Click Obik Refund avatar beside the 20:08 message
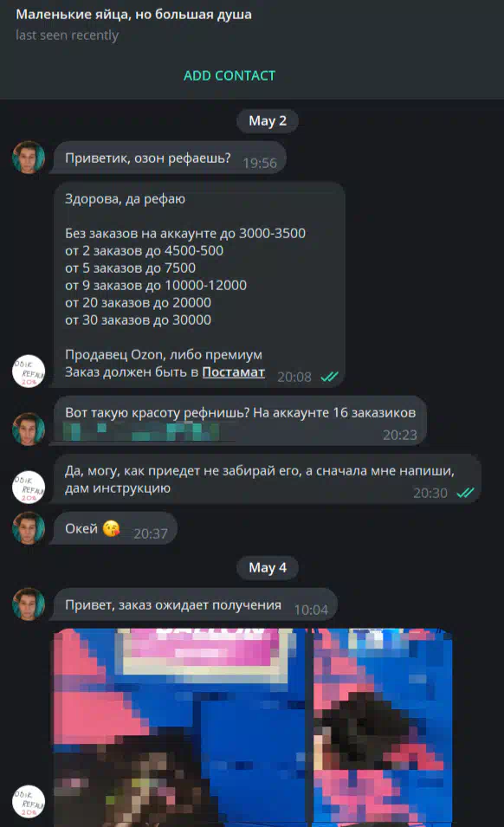The image size is (504, 827). click(x=29, y=372)
